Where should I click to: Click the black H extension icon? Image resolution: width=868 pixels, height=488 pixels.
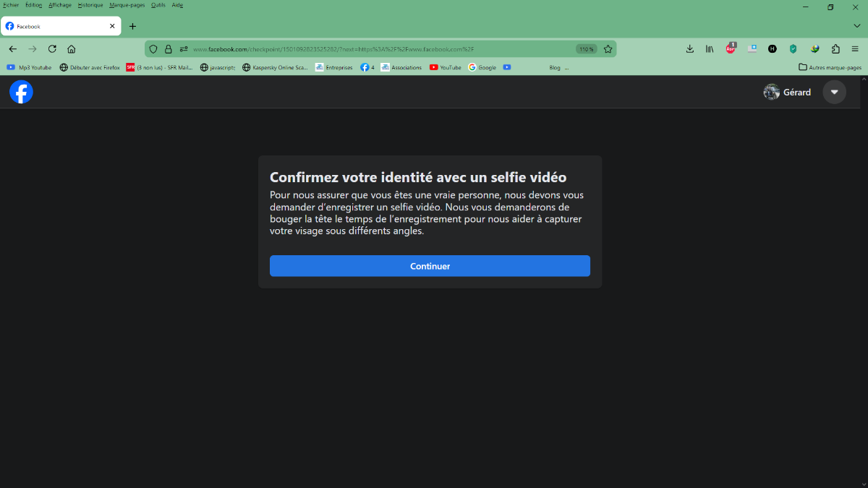[773, 49]
